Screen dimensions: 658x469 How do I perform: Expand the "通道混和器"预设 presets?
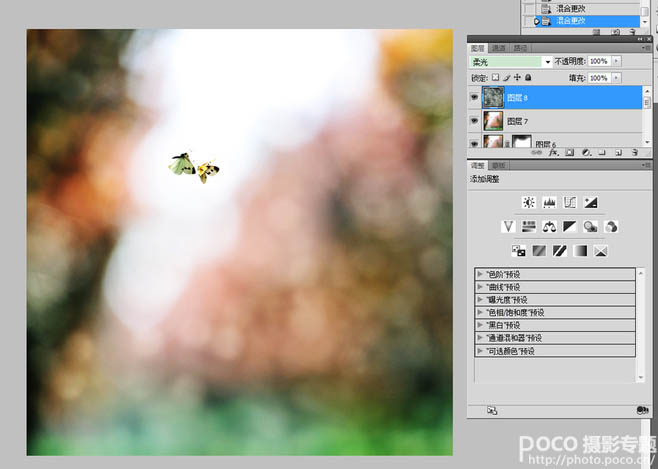[480, 338]
